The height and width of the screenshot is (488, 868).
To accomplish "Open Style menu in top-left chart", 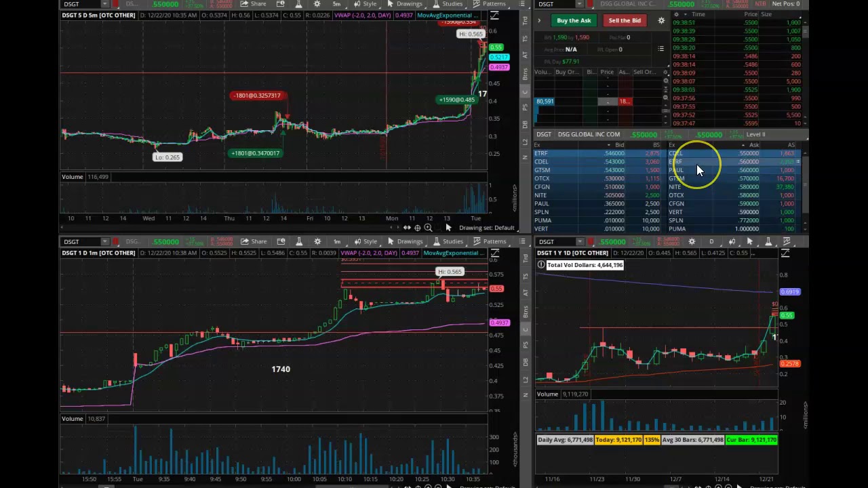I will click(366, 4).
